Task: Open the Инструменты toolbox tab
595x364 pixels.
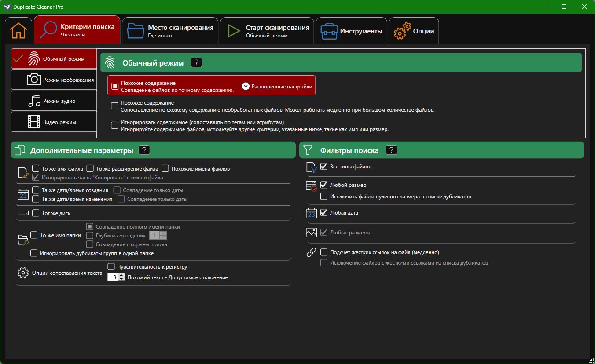Action: pos(352,31)
